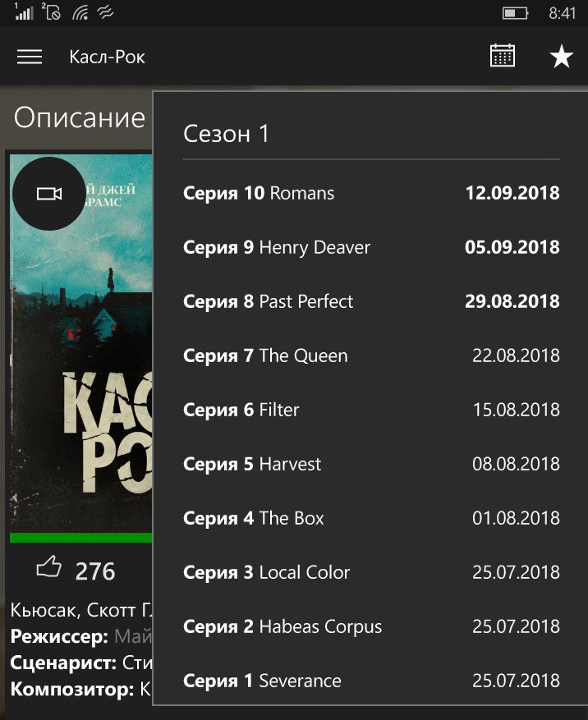This screenshot has width=588, height=720.
Task: Toggle the favorite star icon
Action: (562, 56)
